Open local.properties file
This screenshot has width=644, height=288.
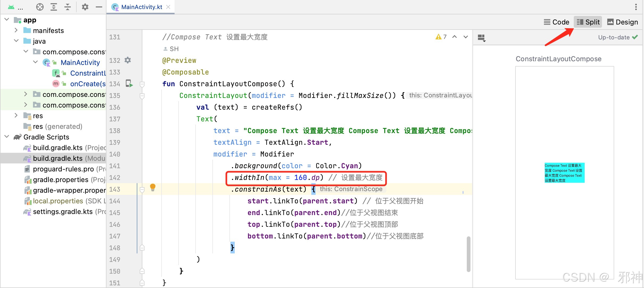point(69,201)
